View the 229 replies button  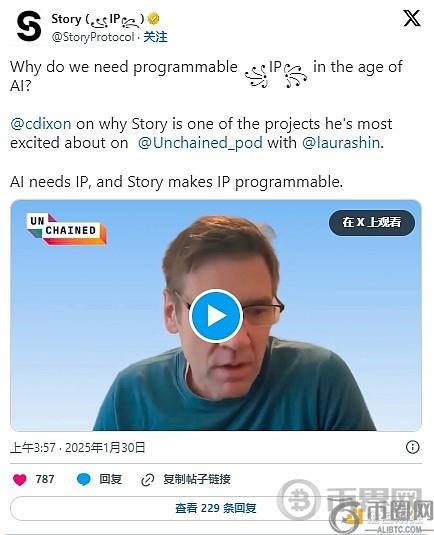[216, 508]
